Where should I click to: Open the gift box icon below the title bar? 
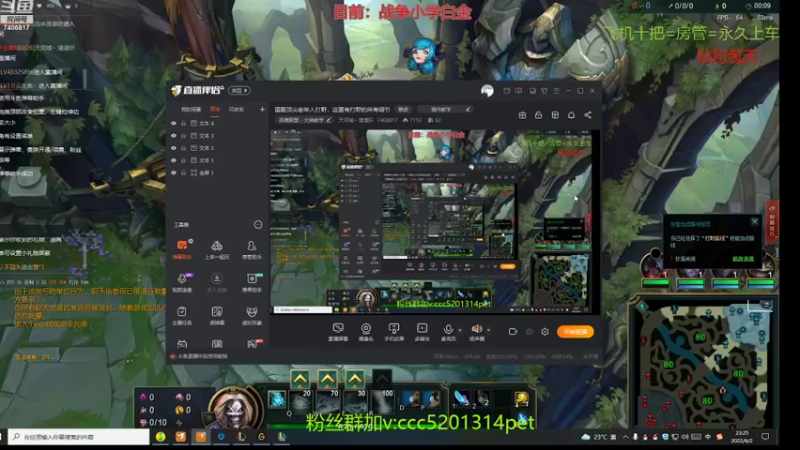(522, 115)
